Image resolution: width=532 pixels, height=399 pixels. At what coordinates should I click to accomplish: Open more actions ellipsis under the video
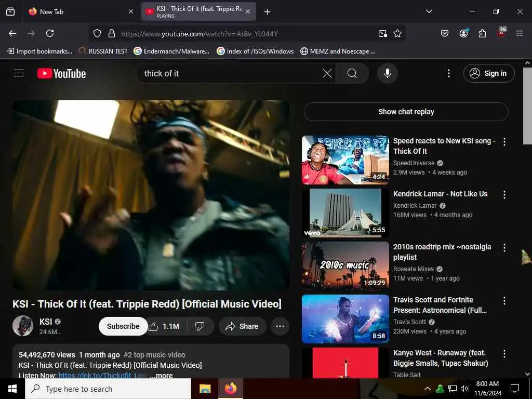(280, 326)
